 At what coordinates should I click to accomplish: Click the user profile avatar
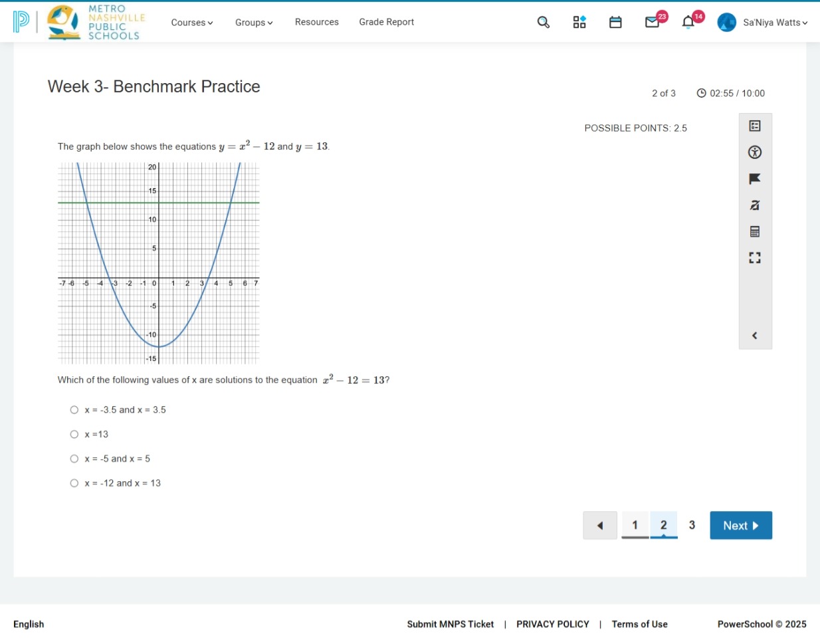click(x=726, y=23)
